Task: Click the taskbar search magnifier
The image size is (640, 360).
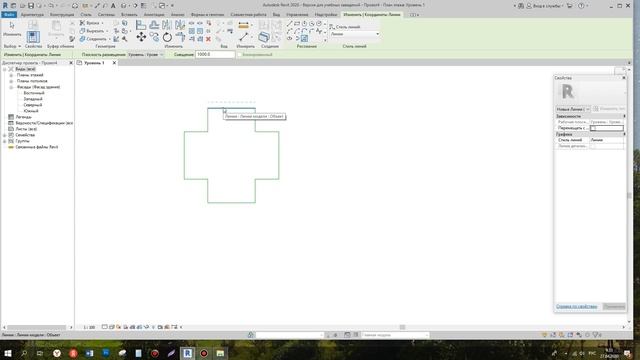Action: (24, 353)
